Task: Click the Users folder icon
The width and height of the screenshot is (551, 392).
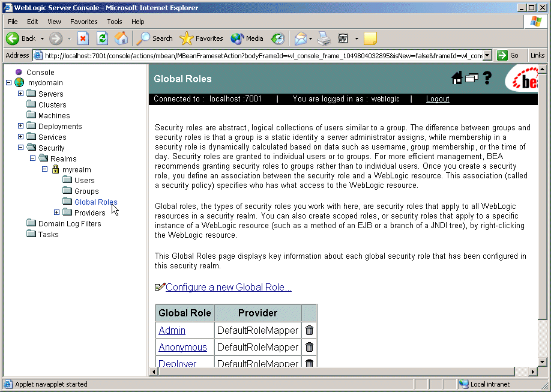Action: pos(67,180)
